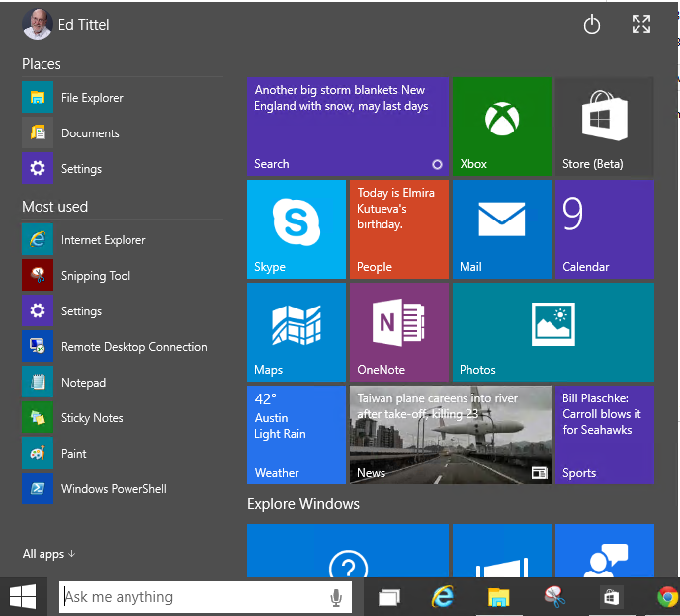This screenshot has height=616, width=680.
Task: Launch the Skype tile
Action: pos(297,229)
